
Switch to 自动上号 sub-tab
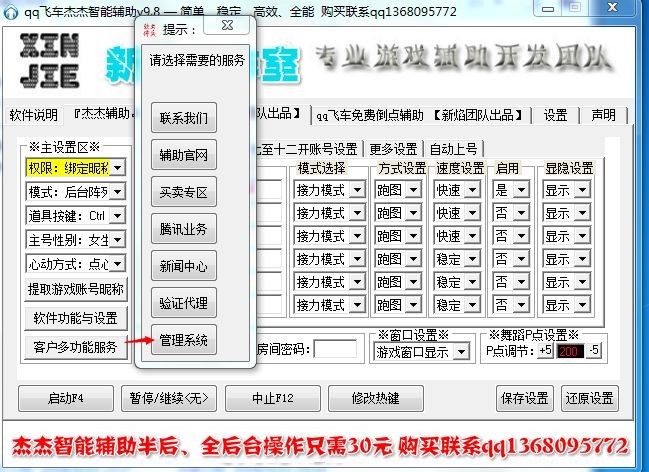[x=454, y=149]
